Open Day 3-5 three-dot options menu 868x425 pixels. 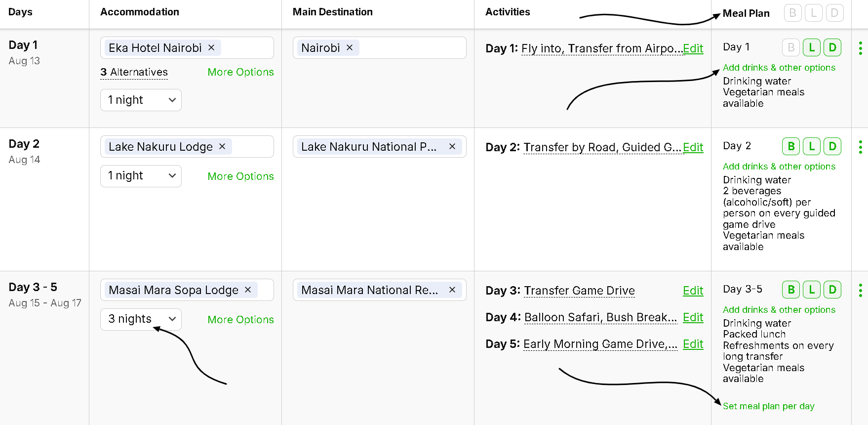point(861,290)
